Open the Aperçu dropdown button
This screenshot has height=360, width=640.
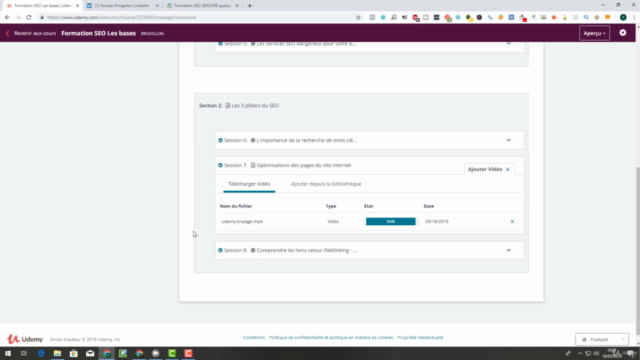594,33
